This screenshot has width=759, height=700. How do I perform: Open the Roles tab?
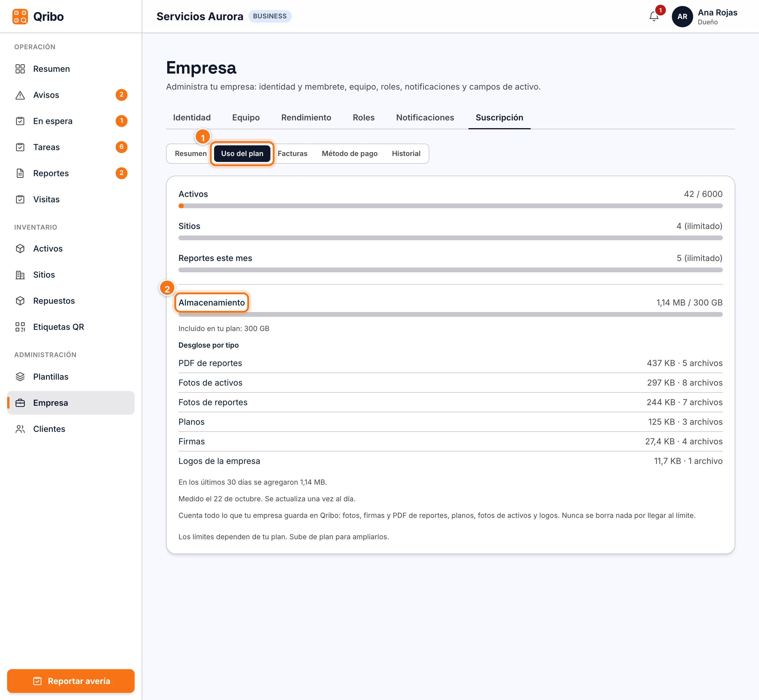click(x=364, y=118)
